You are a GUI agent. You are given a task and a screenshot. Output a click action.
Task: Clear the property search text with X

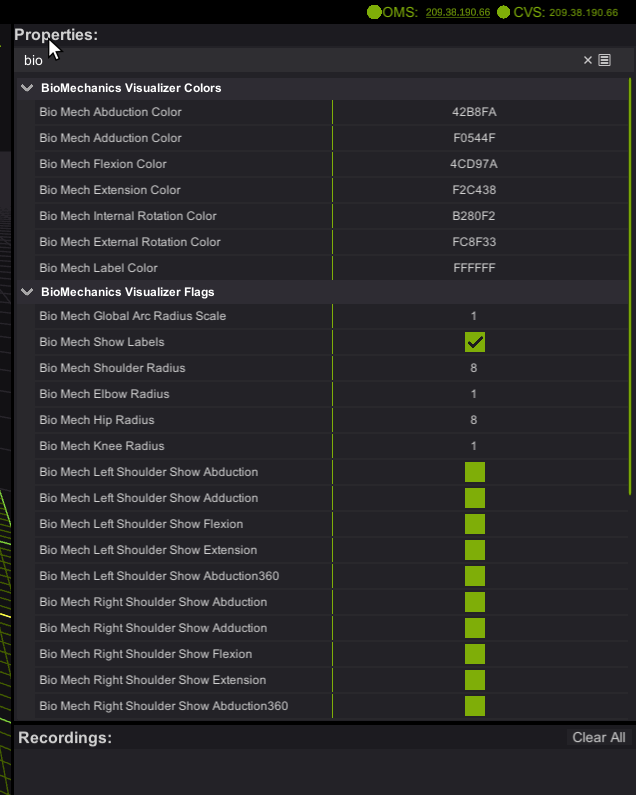point(588,60)
